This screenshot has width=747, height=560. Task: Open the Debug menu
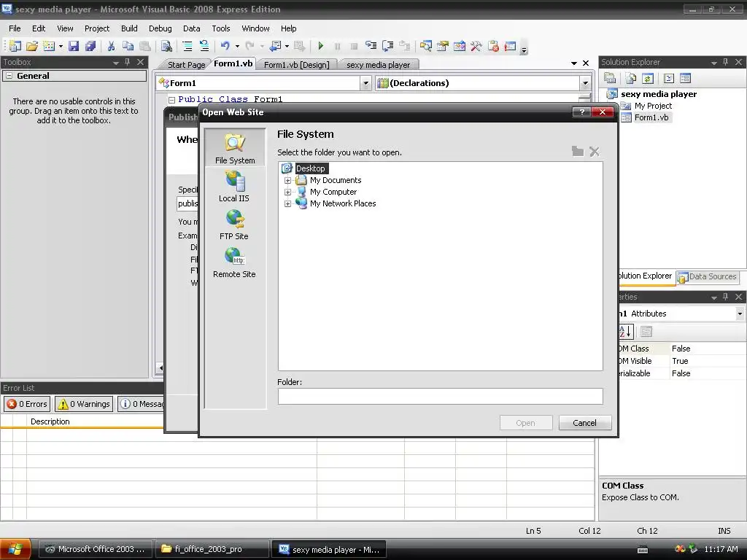pos(160,28)
